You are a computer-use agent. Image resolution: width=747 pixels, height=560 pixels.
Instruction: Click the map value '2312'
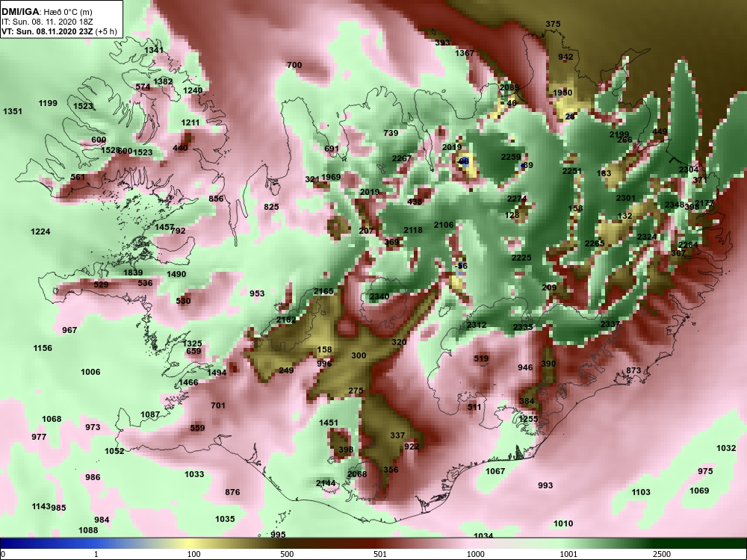click(477, 325)
